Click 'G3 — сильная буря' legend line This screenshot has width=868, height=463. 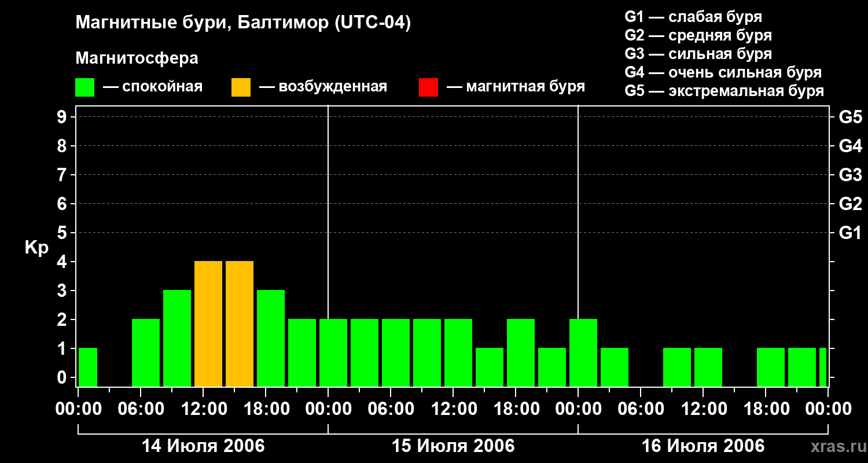698,54
